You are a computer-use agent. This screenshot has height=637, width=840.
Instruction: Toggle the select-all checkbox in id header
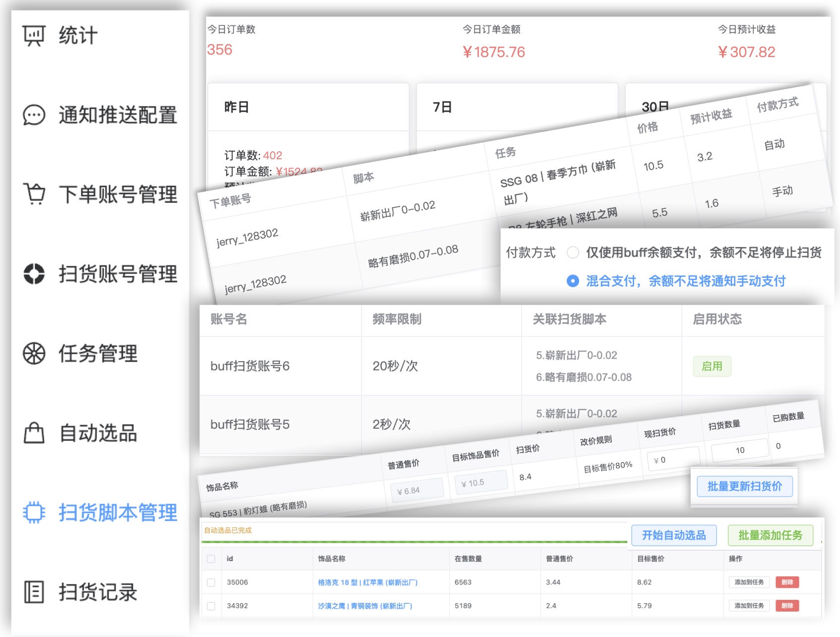[211, 559]
